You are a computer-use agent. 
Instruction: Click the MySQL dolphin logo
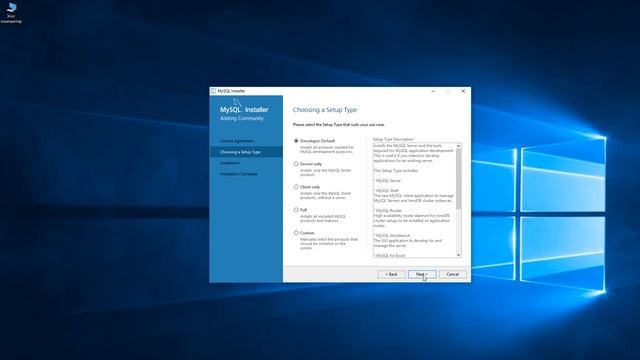pos(237,102)
